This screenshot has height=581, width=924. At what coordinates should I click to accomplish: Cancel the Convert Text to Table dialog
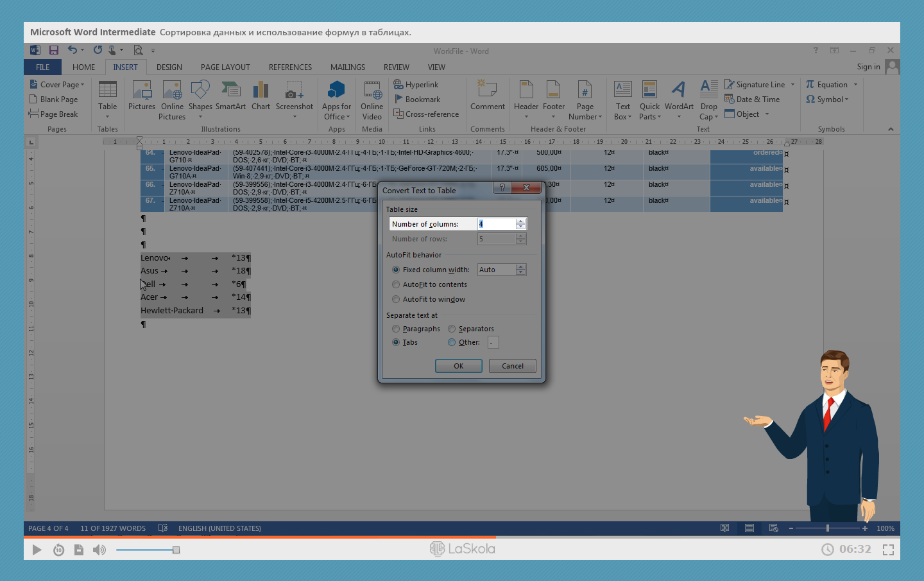click(x=512, y=366)
